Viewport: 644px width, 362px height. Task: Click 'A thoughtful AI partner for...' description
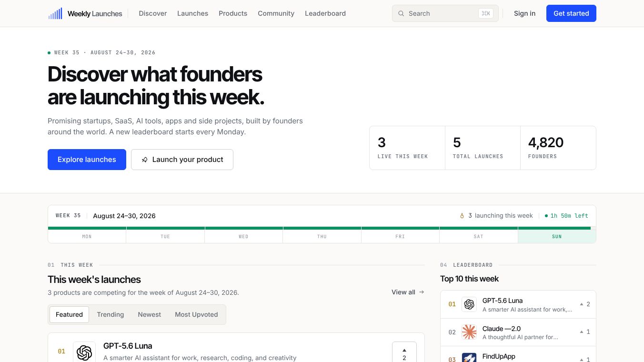click(x=520, y=337)
